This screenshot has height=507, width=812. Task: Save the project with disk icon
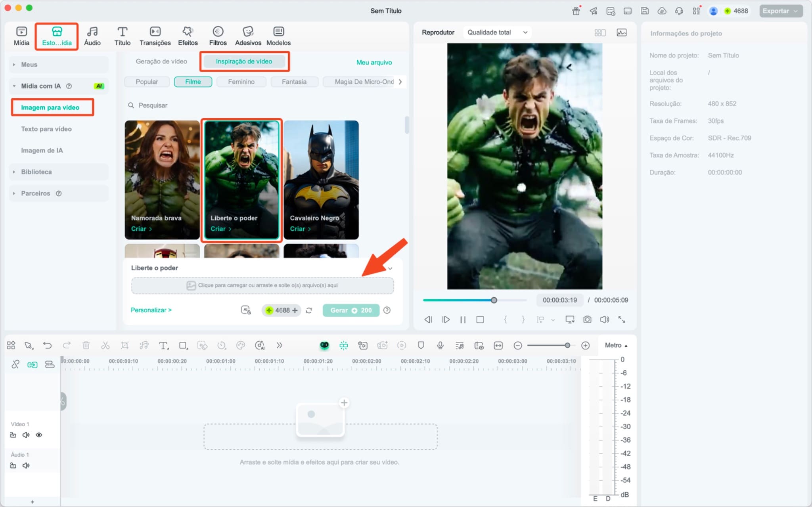click(645, 11)
